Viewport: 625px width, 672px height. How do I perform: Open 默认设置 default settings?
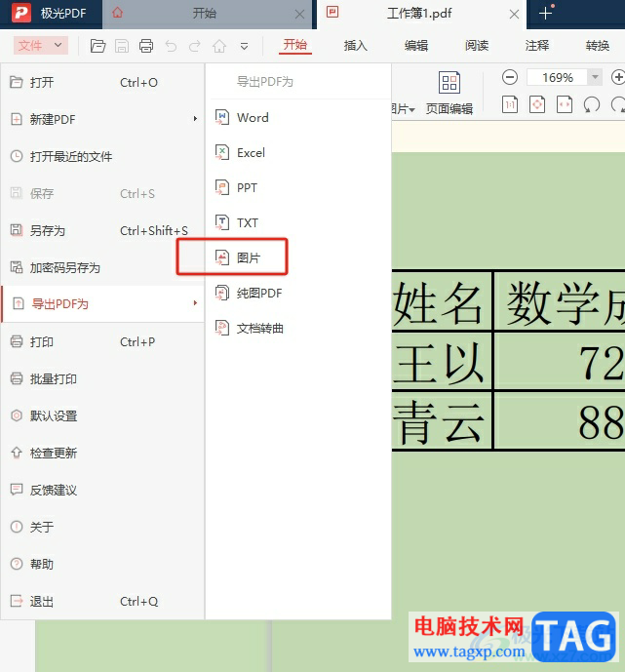[x=102, y=415]
